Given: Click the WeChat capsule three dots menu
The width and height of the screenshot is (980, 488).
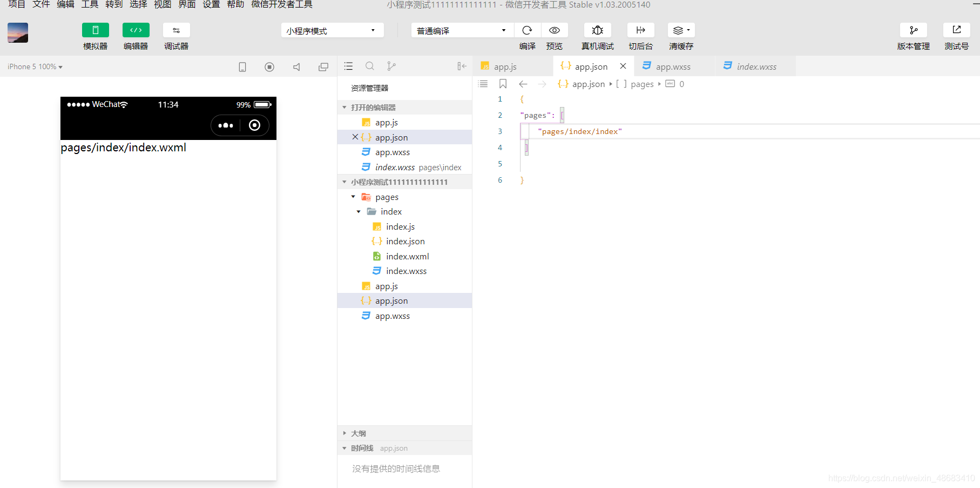Looking at the screenshot, I should coord(226,125).
